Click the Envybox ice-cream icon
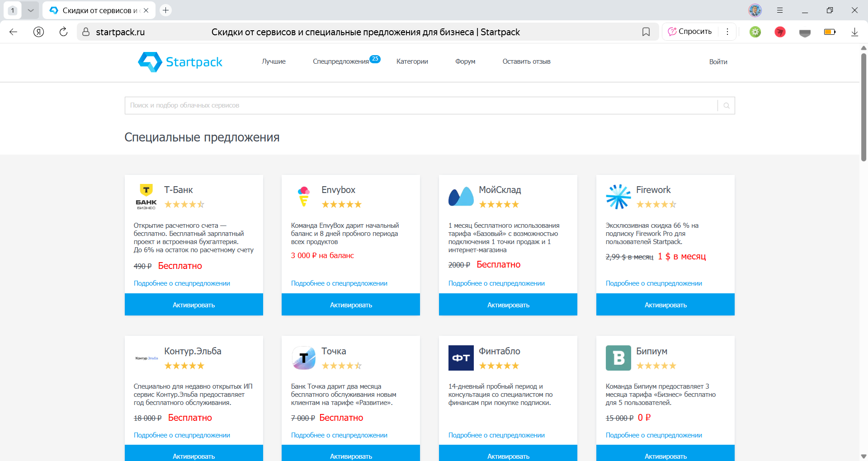Viewport: 868px width, 461px height. point(304,197)
